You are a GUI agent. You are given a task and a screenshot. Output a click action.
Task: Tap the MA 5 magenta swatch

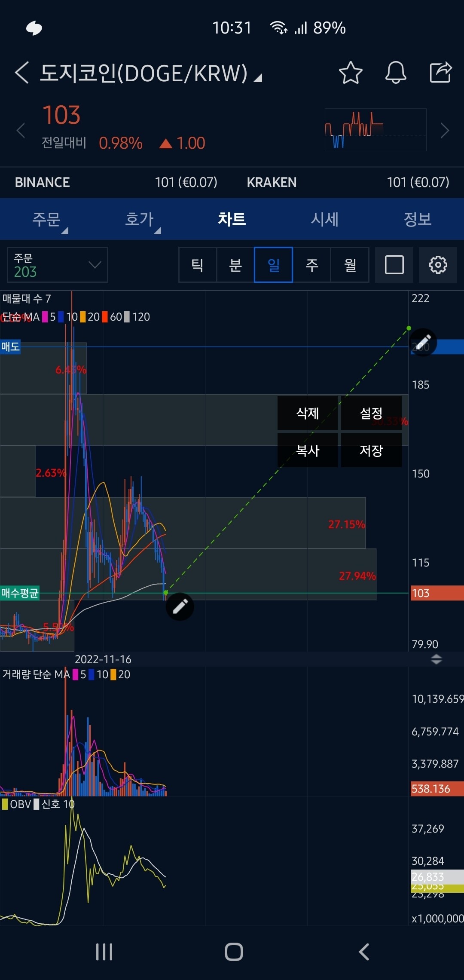(45, 317)
